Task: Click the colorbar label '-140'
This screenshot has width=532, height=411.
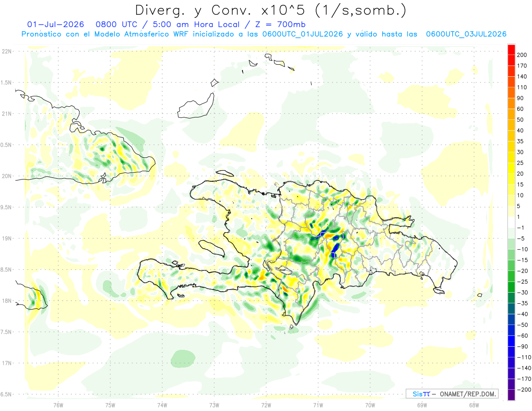Action: (x=524, y=368)
